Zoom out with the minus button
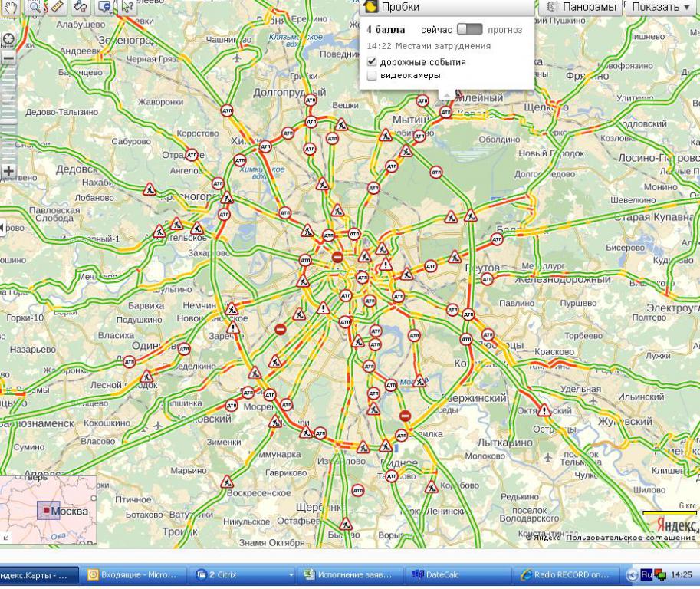The height and width of the screenshot is (589, 700). coord(8,58)
